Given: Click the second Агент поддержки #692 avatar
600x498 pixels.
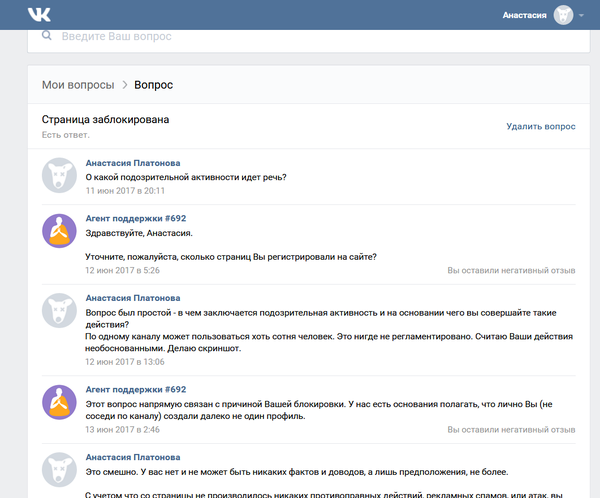Looking at the screenshot, I should pyautogui.click(x=59, y=401).
